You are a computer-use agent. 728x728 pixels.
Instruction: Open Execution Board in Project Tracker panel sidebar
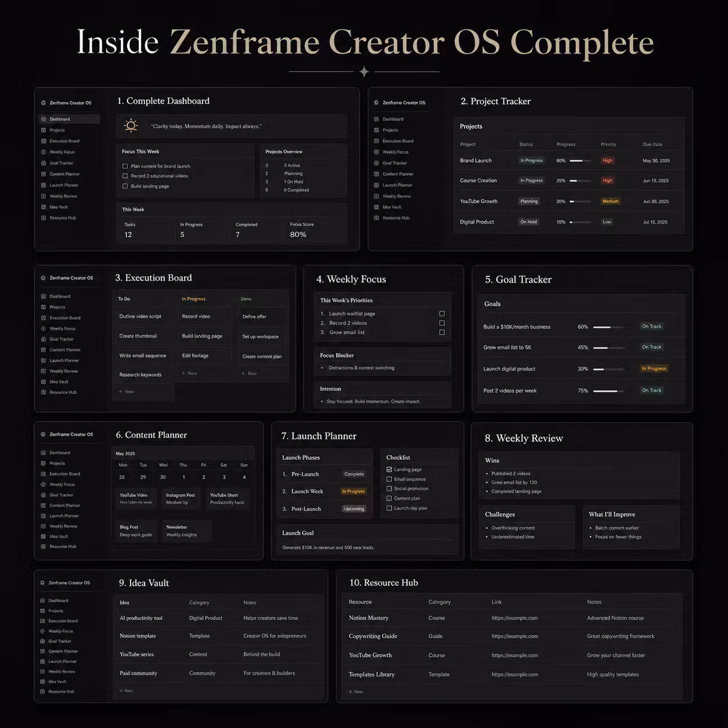(x=398, y=141)
